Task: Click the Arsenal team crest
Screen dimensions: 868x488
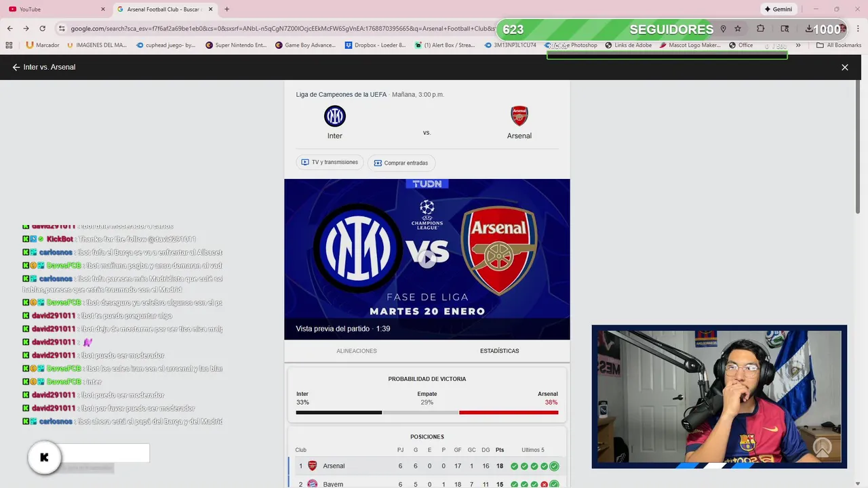Action: tap(519, 116)
